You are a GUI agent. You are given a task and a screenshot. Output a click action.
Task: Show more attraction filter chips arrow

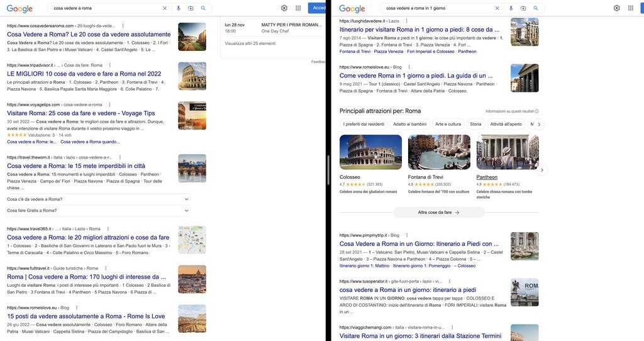point(539,124)
